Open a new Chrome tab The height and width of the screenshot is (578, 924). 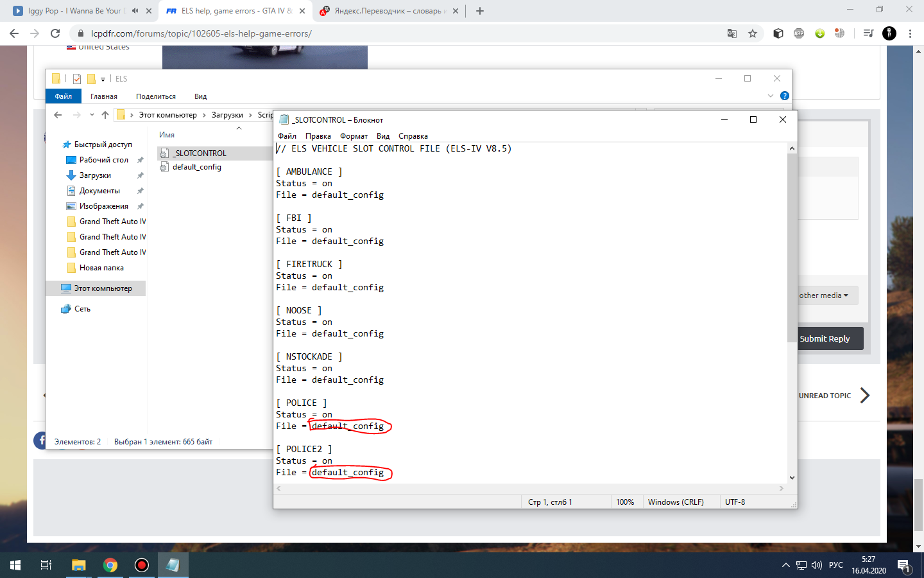(x=480, y=11)
